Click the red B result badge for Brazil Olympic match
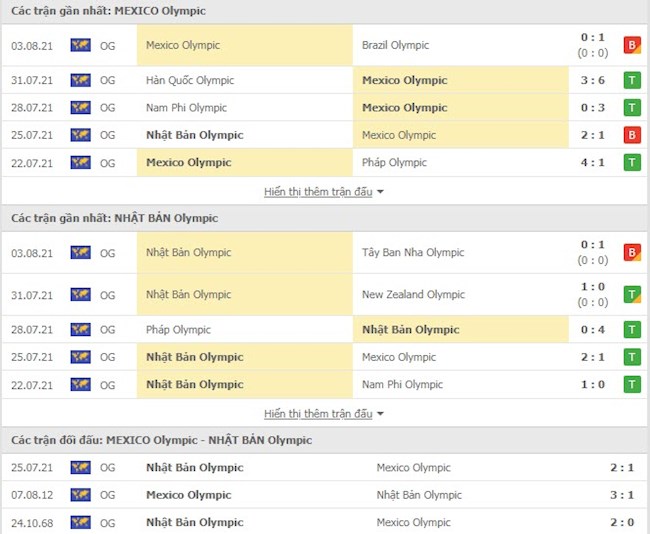The image size is (650, 534). (x=632, y=45)
